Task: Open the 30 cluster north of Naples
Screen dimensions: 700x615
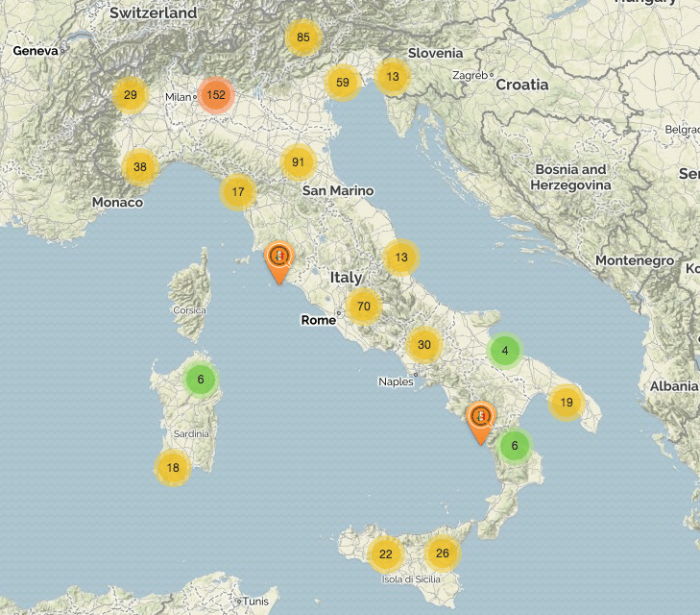Action: click(x=424, y=345)
